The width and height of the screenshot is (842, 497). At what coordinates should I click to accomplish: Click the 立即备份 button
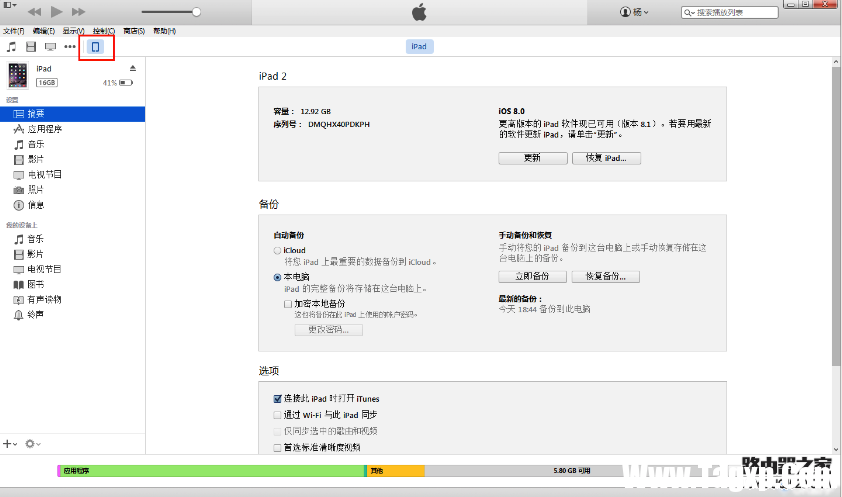pos(532,276)
